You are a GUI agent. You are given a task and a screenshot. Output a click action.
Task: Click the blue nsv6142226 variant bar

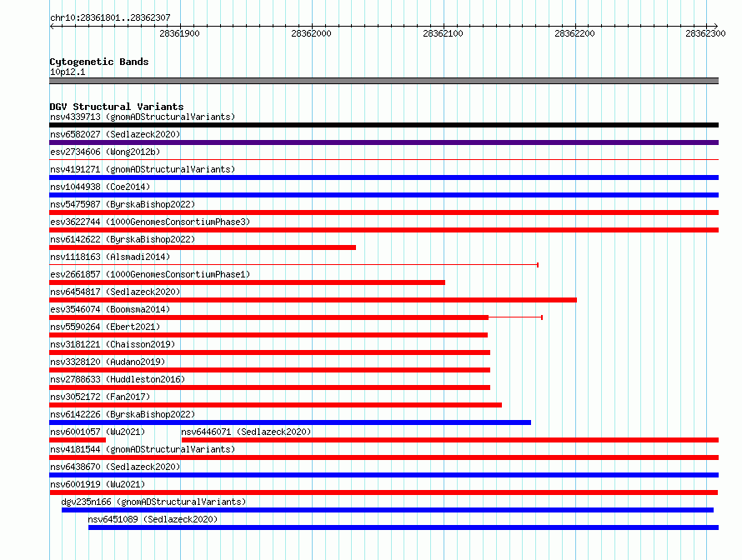(x=290, y=422)
